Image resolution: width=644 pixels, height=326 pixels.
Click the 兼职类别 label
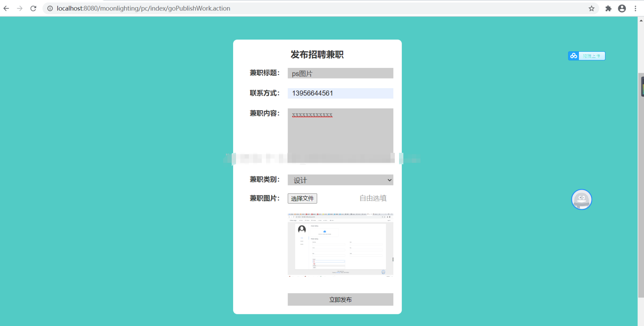pyautogui.click(x=264, y=179)
